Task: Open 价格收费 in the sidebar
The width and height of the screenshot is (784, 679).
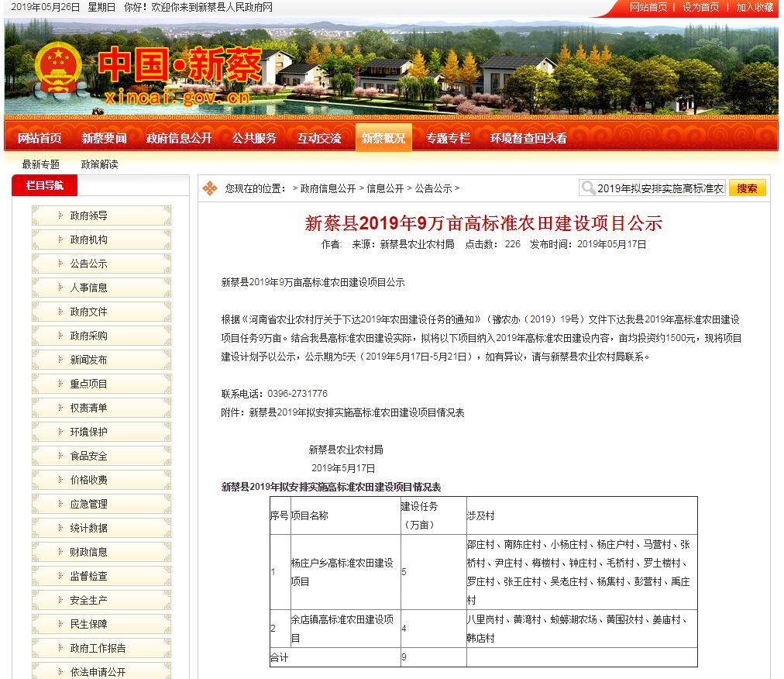Action: click(x=101, y=480)
